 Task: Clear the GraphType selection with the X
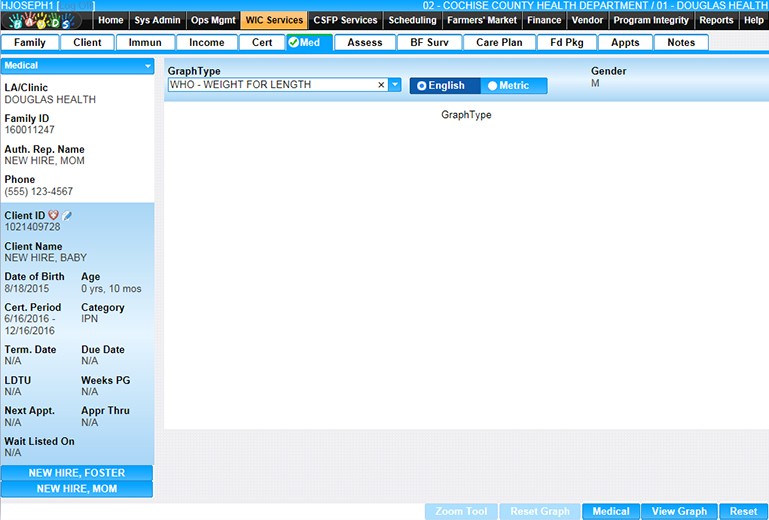tap(381, 85)
